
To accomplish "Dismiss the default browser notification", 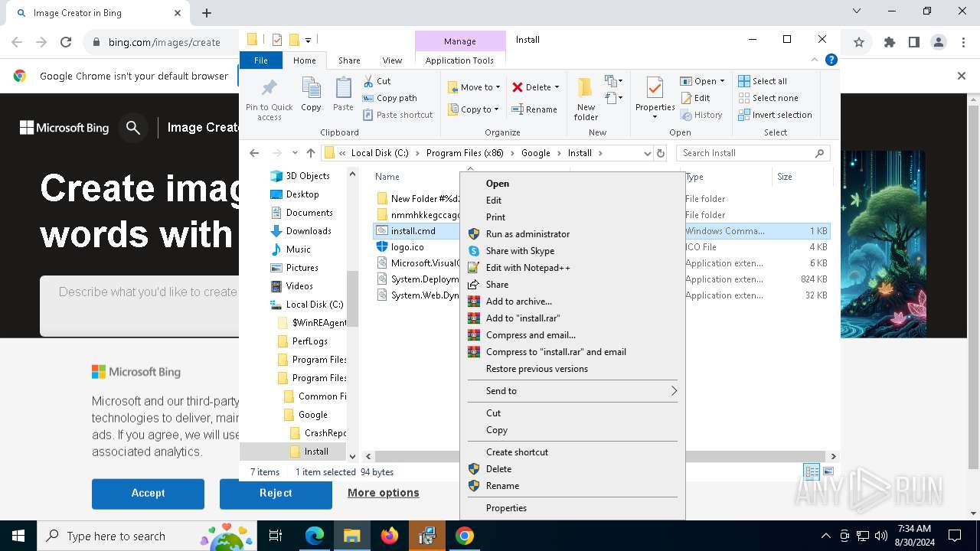I will click(x=962, y=76).
